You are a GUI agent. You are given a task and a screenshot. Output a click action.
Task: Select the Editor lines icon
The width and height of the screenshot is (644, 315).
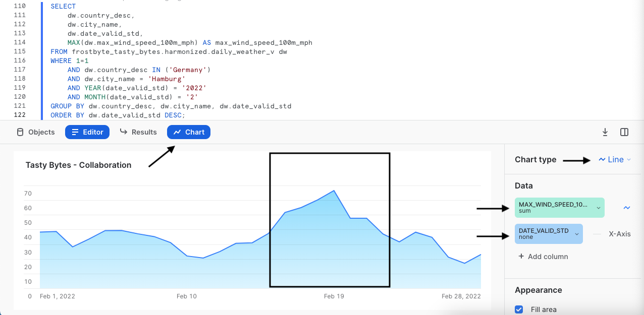(x=76, y=132)
